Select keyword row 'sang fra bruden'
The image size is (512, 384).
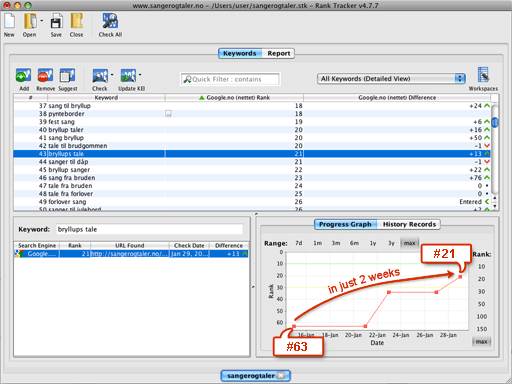(252, 178)
